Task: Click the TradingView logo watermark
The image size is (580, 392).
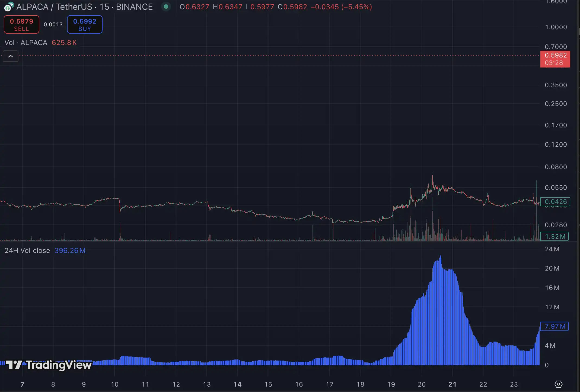Action: click(x=49, y=365)
